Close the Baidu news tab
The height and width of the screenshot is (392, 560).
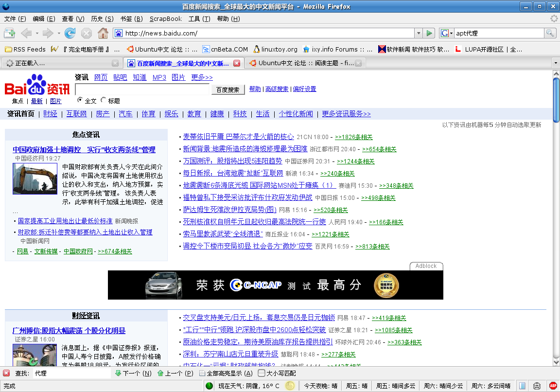point(237,63)
